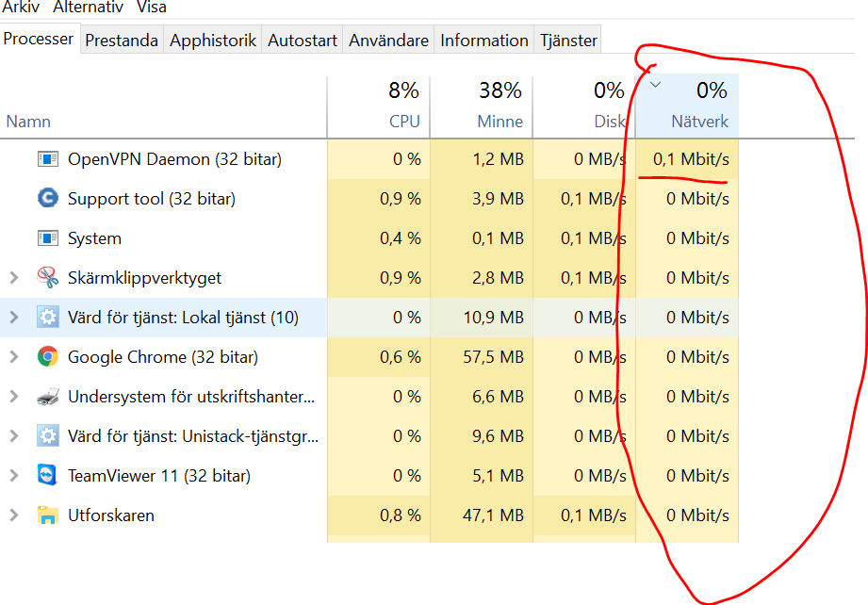Viewport: 868px width, 605px height.
Task: Click the Google Chrome icon
Action: tap(47, 357)
